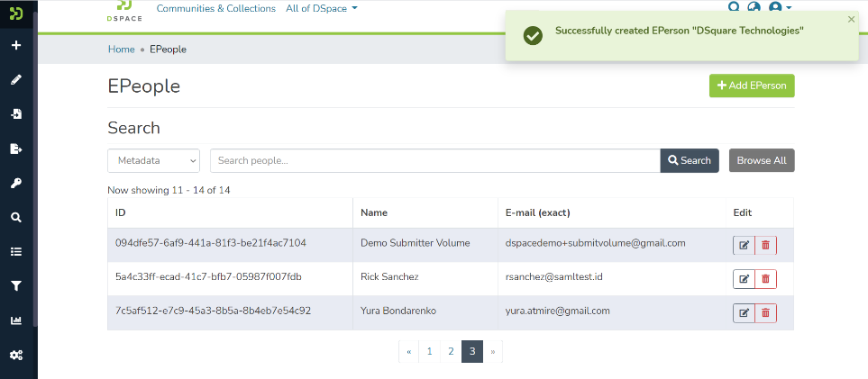Click the Curation Task filter icon
The width and height of the screenshot is (868, 379).
tap(15, 285)
